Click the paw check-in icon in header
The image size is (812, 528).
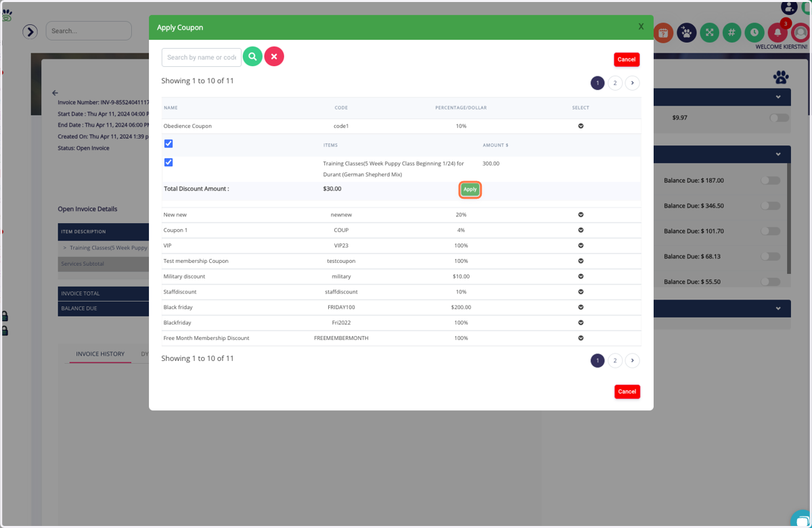pyautogui.click(x=686, y=32)
